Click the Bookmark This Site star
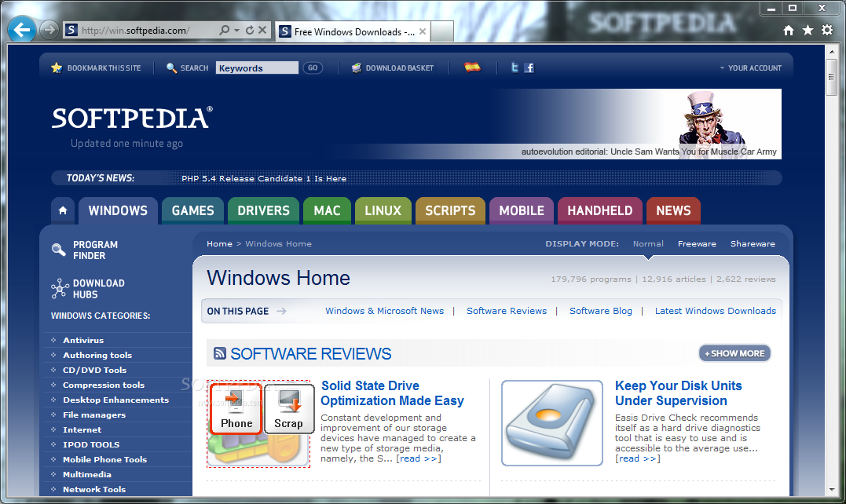This screenshot has width=846, height=504. click(57, 68)
